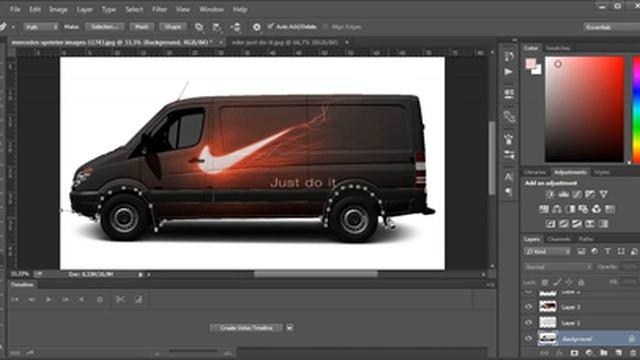Image resolution: width=640 pixels, height=360 pixels.
Task: Open the Clone Source panel icon
Action: pyautogui.click(x=509, y=117)
